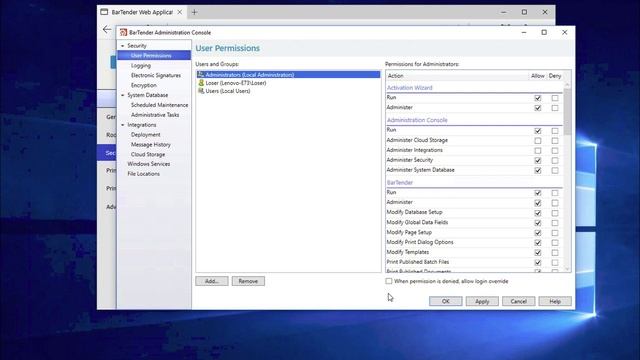Click the Deny column header
Viewport: 640px width, 360px height.
click(555, 76)
